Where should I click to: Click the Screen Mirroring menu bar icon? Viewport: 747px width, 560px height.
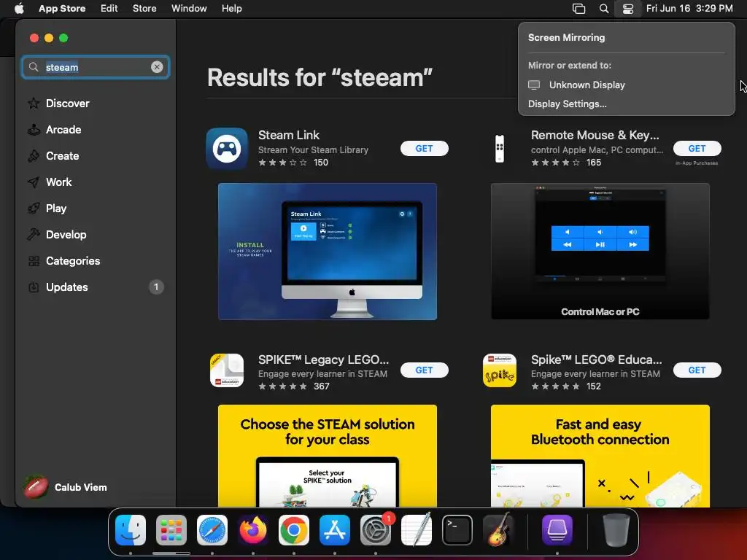click(x=578, y=9)
